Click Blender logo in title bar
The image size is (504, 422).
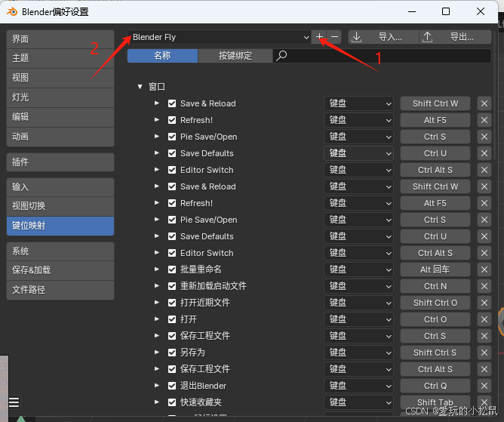[12, 12]
